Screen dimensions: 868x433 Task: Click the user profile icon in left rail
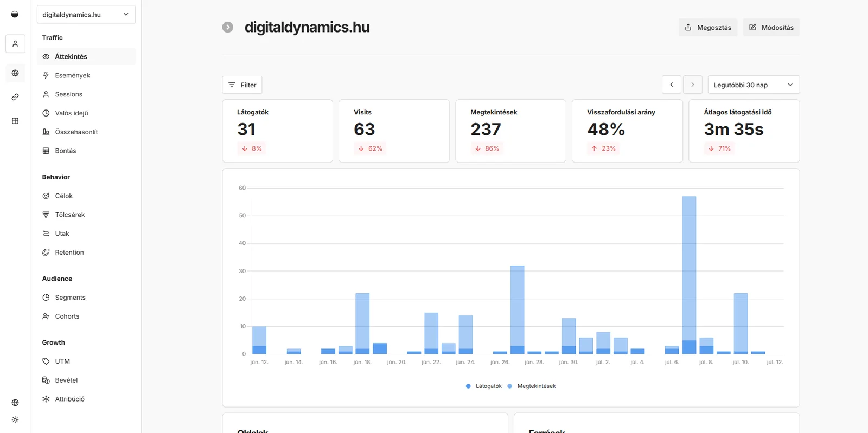click(15, 44)
